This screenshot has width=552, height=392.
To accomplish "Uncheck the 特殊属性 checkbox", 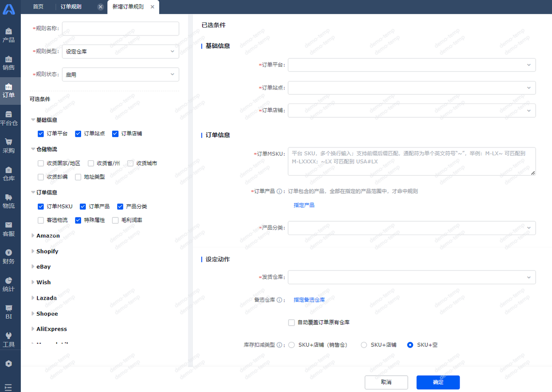I will (78, 220).
